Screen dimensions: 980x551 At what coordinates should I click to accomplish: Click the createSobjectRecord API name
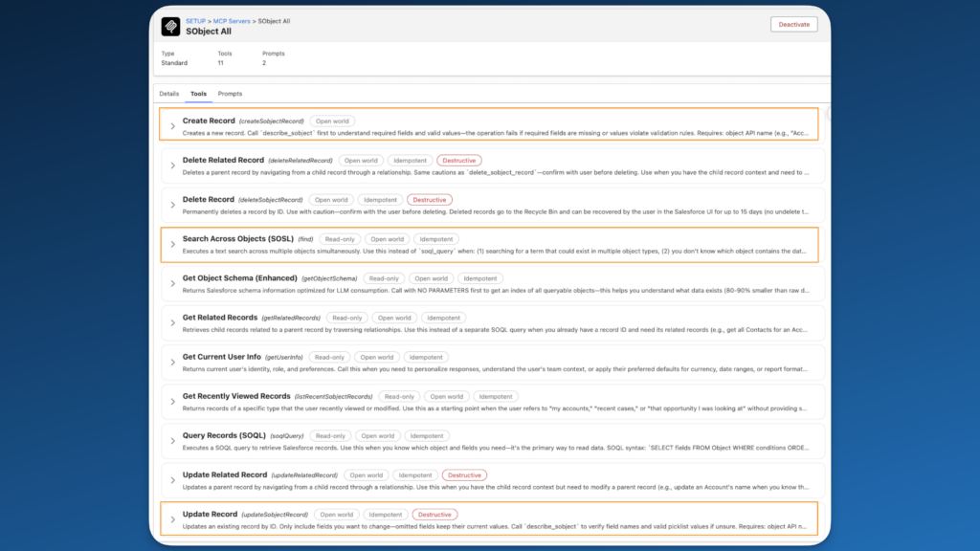271,121
